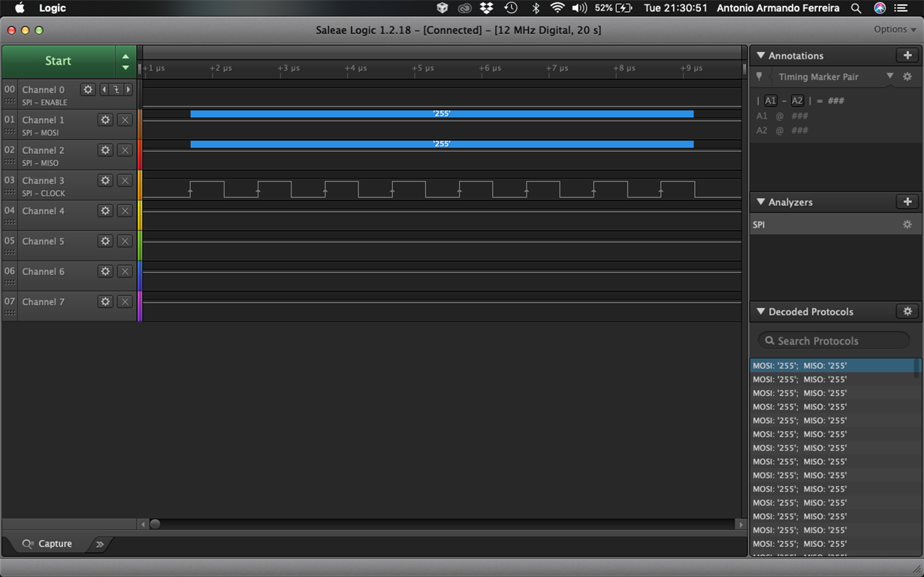Set falling-edge trigger on Channel 0
The width and height of the screenshot is (924, 577).
(x=116, y=89)
